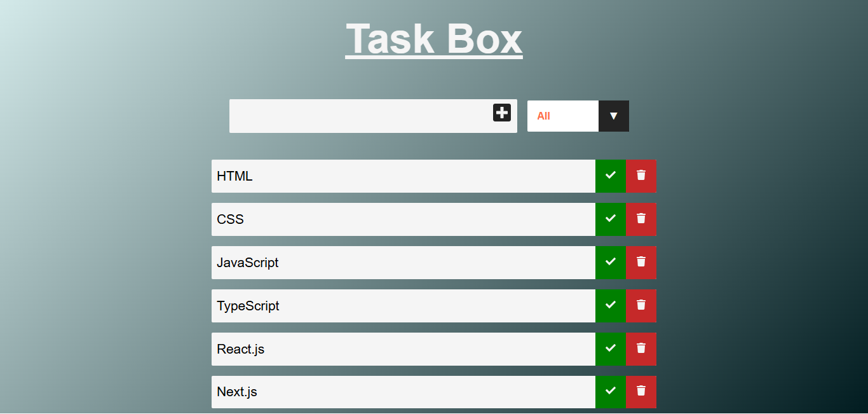Delete the CSS task via trash icon

pyautogui.click(x=641, y=219)
